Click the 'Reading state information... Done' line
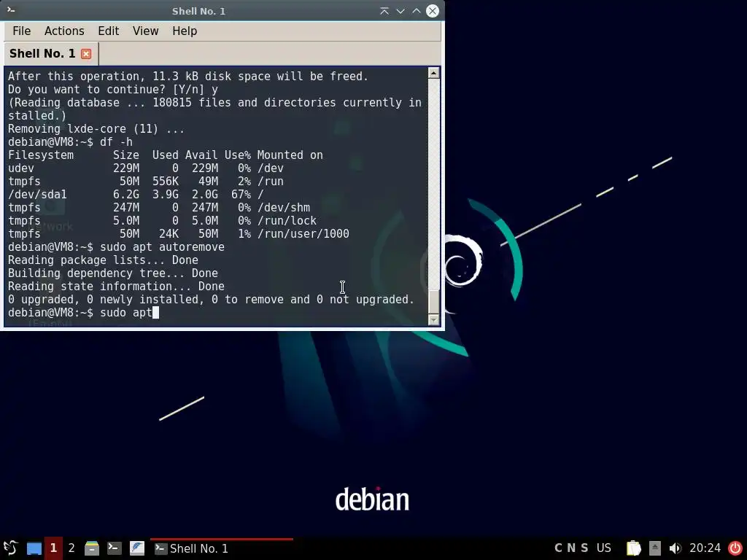This screenshot has width=747, height=560. coord(116,286)
